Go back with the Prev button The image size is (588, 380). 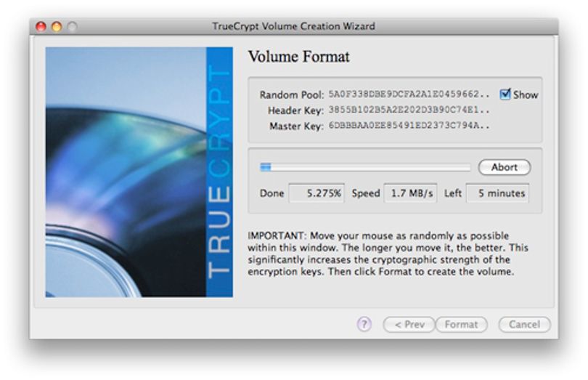click(x=409, y=325)
